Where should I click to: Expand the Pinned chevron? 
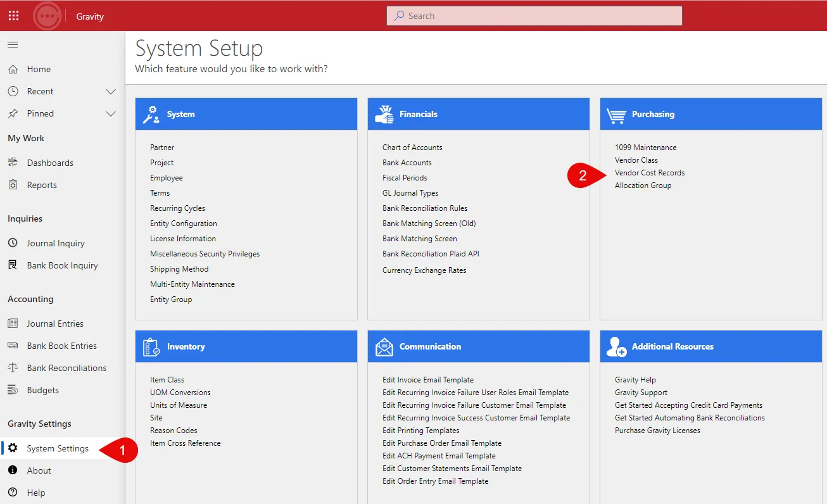tap(111, 113)
